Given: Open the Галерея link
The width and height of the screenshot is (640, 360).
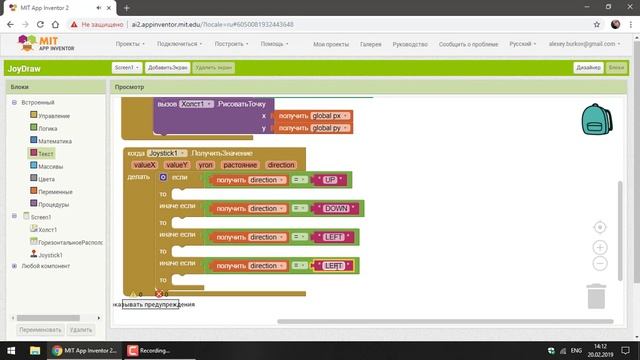Looking at the screenshot, I should pos(371,44).
